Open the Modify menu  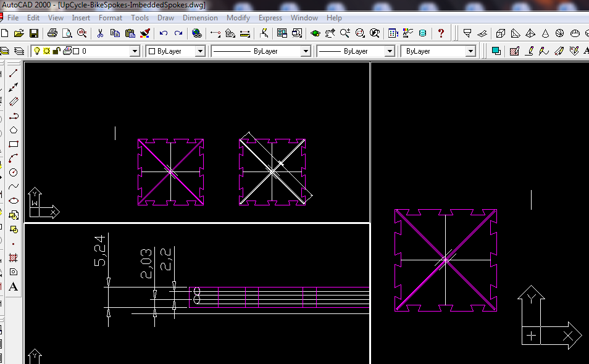238,18
